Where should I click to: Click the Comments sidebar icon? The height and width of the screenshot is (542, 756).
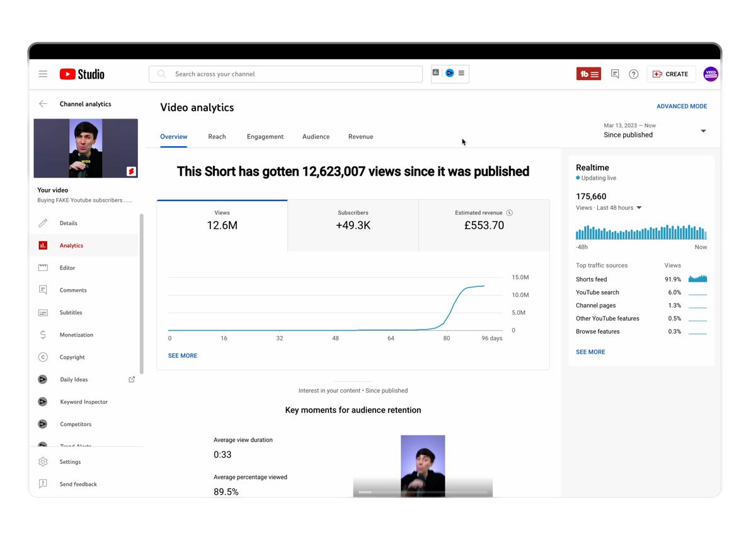[x=43, y=290]
